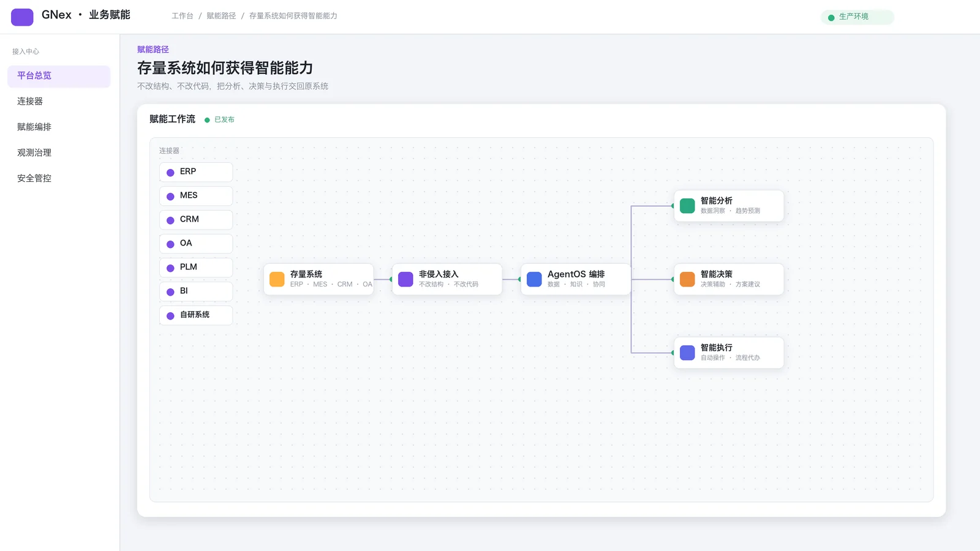Click the 工作台 breadcrumb link

coord(183,16)
